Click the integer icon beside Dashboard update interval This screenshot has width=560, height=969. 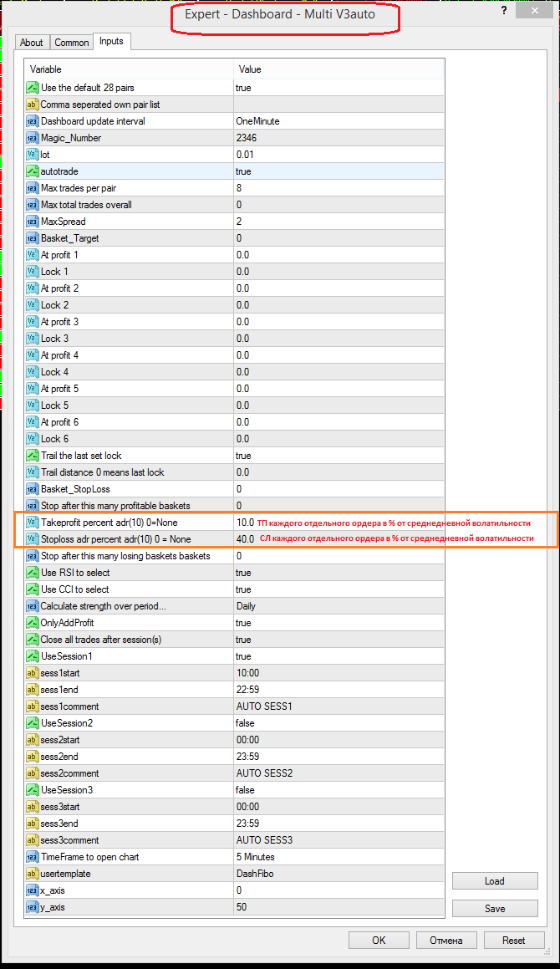point(32,121)
